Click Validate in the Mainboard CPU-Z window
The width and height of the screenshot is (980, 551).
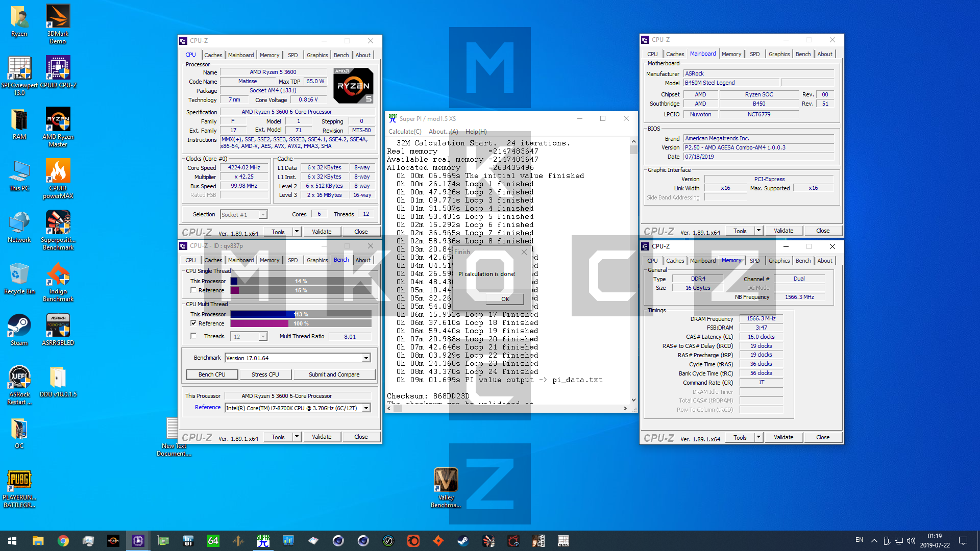coord(783,231)
